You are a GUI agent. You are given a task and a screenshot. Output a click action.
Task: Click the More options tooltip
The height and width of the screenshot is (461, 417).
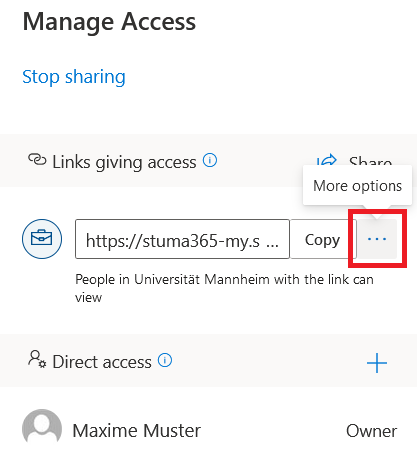coord(357,185)
